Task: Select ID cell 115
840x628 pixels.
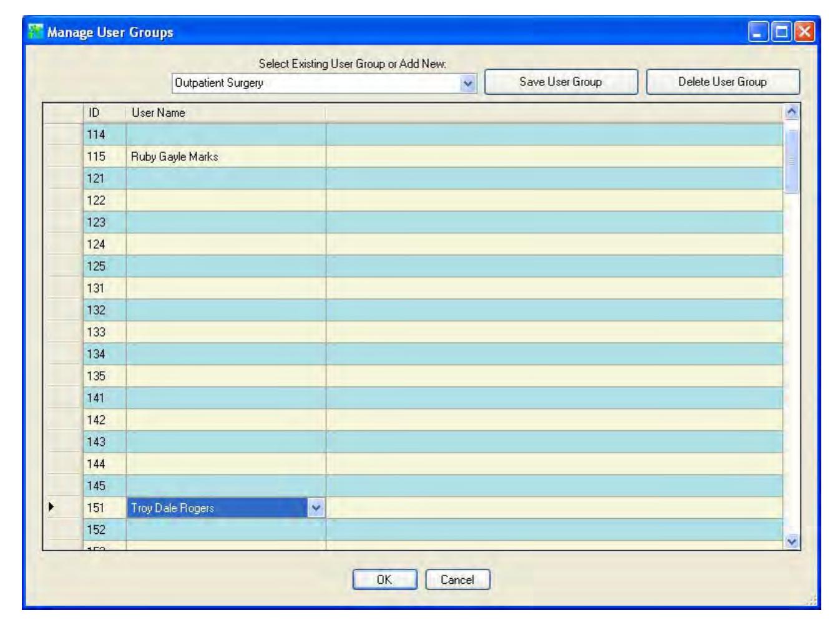Action: click(105, 157)
